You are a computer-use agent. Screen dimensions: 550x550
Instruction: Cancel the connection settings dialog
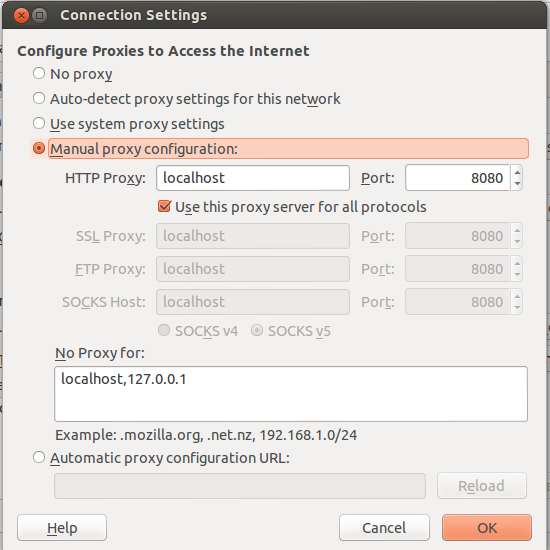click(x=384, y=528)
